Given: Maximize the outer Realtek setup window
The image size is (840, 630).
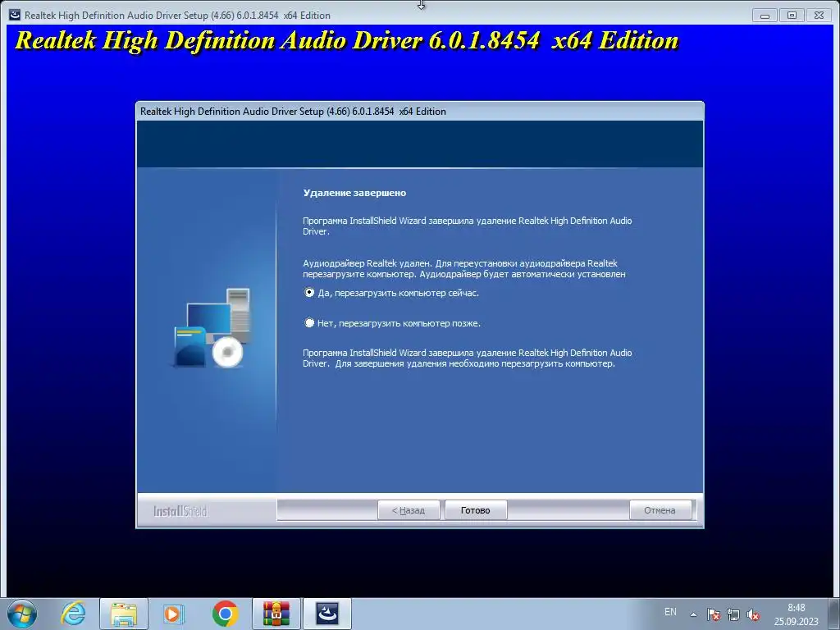Looking at the screenshot, I should 792,15.
